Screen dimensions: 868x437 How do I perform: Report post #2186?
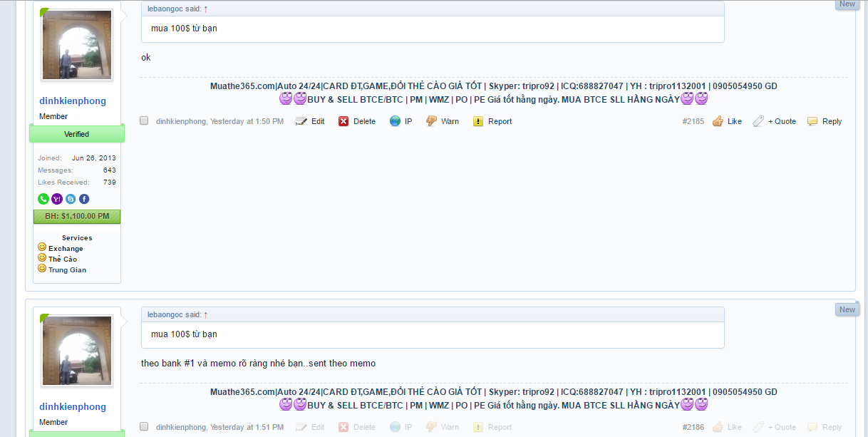492,427
